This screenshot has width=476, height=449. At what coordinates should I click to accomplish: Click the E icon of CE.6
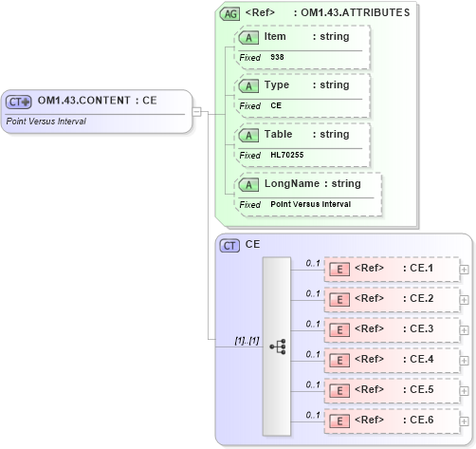[339, 421]
